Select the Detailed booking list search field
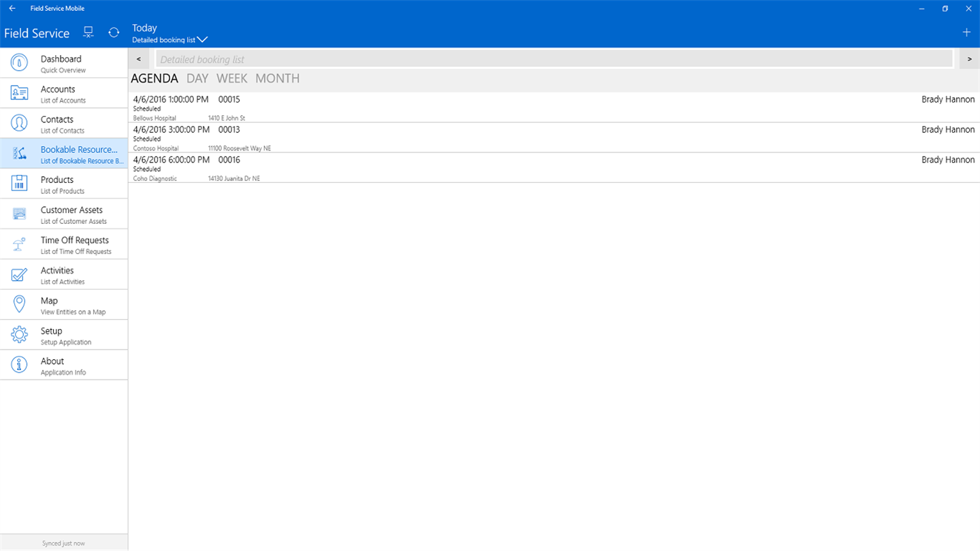Screen dimensions: 980x551 554,59
